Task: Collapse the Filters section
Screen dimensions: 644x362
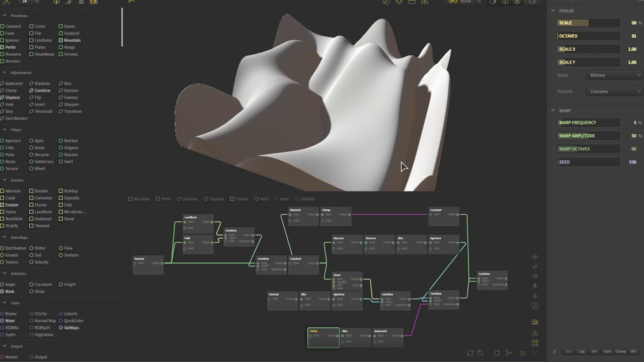Action: click(5, 130)
